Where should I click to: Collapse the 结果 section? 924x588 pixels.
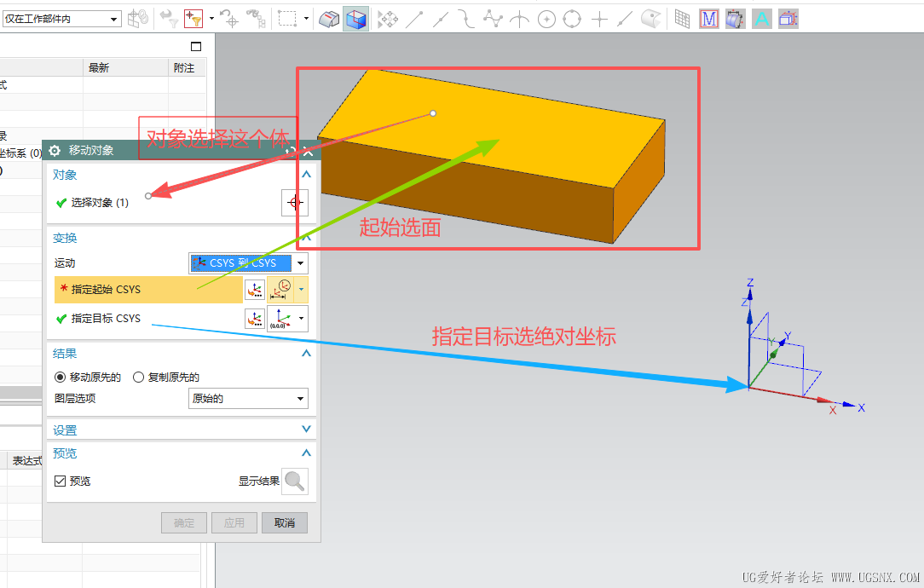pyautogui.click(x=306, y=353)
